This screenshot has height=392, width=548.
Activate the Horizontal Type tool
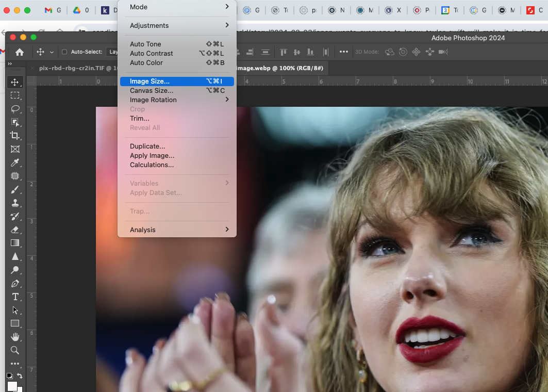15,297
